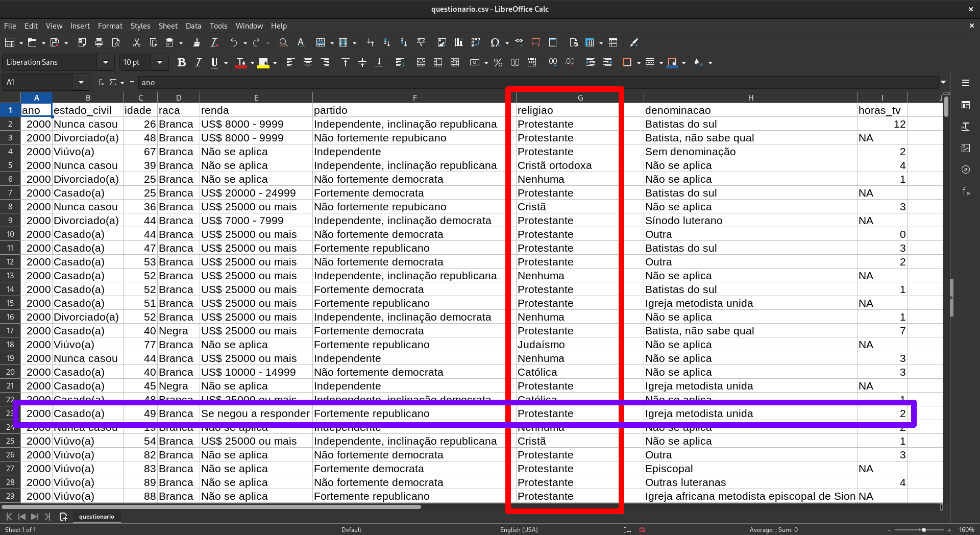Click the Merge and Center Cells icon
The width and height of the screenshot is (980, 535).
(x=421, y=62)
